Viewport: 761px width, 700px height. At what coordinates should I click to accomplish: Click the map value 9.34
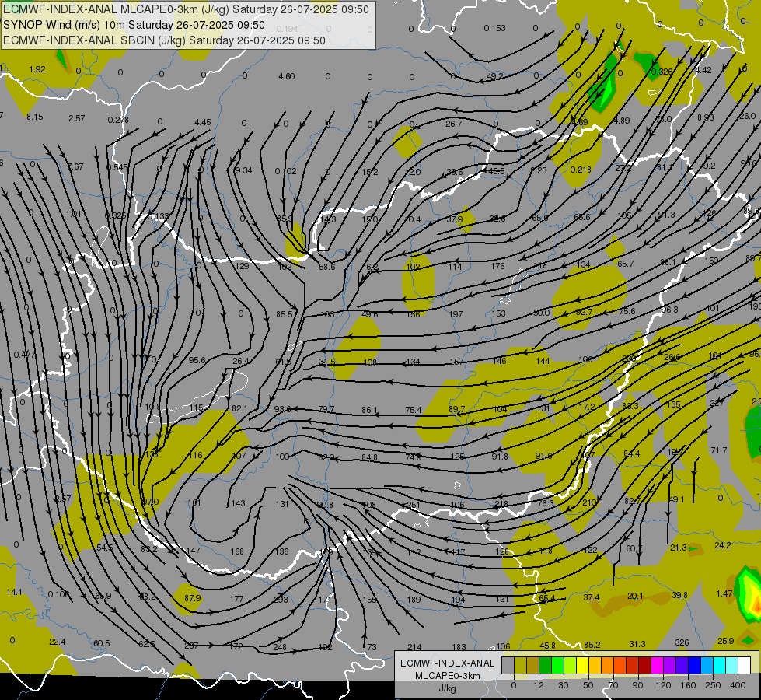[x=243, y=170]
